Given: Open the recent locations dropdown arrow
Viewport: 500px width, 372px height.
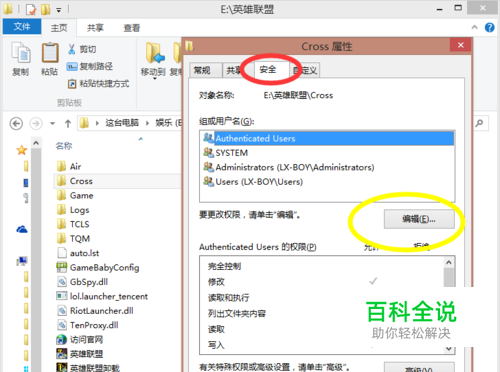Looking at the screenshot, I should (52, 124).
